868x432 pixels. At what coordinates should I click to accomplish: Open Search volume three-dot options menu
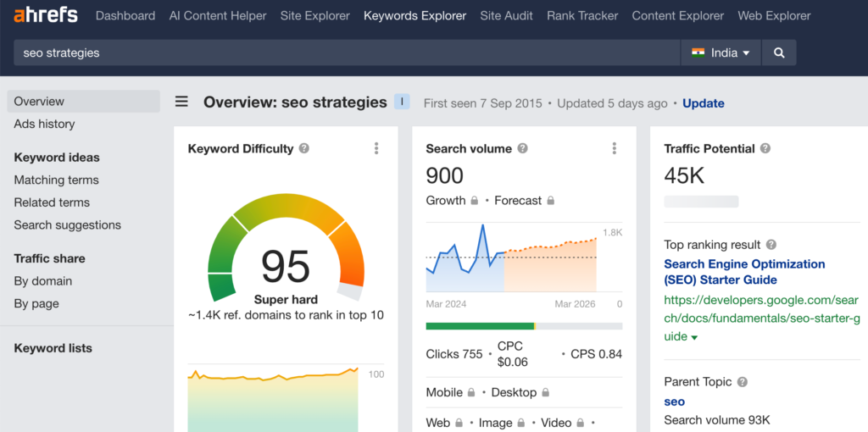(x=614, y=148)
